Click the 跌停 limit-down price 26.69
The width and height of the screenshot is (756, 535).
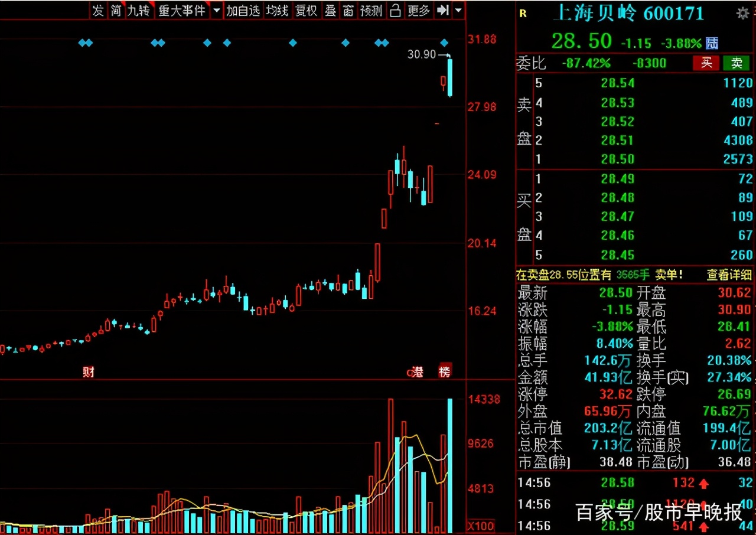(735, 394)
